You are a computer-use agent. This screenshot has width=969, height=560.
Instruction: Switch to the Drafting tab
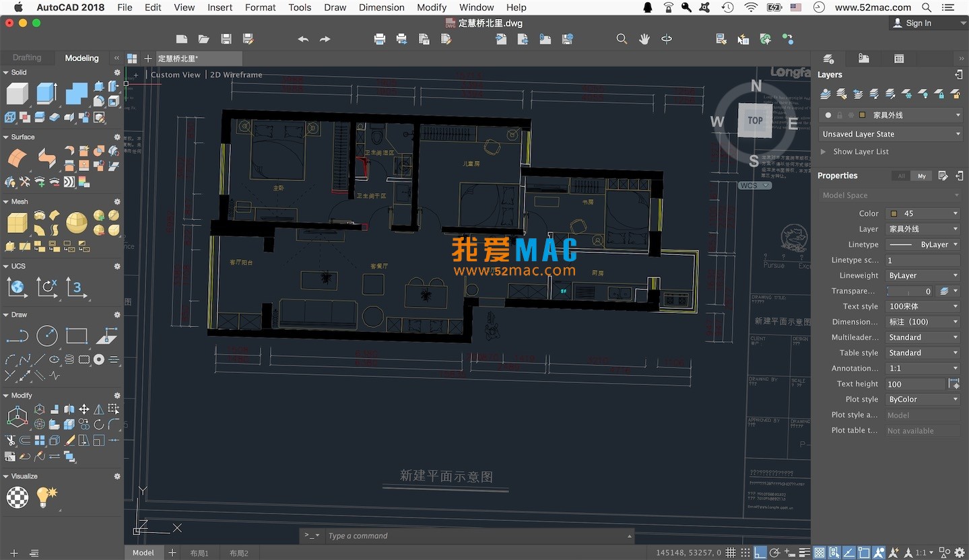(x=27, y=58)
